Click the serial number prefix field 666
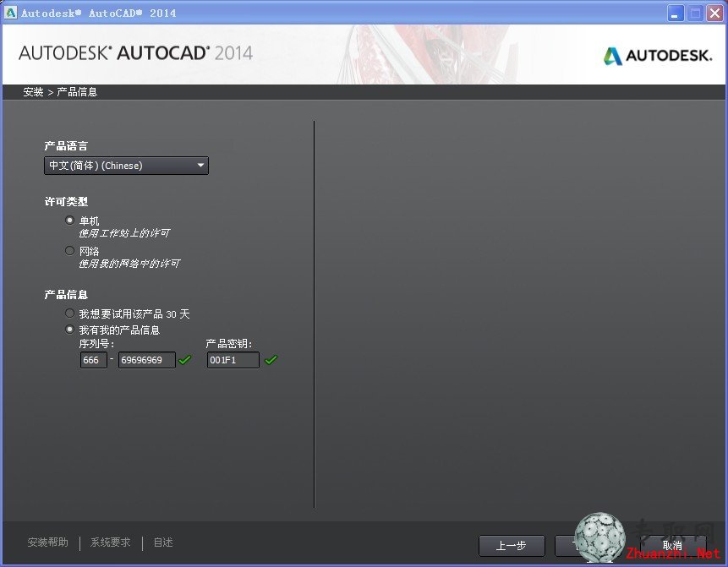 pos(94,360)
